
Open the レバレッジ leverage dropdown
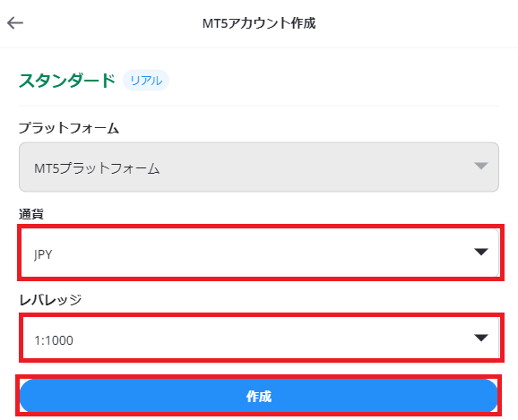pyautogui.click(x=259, y=339)
